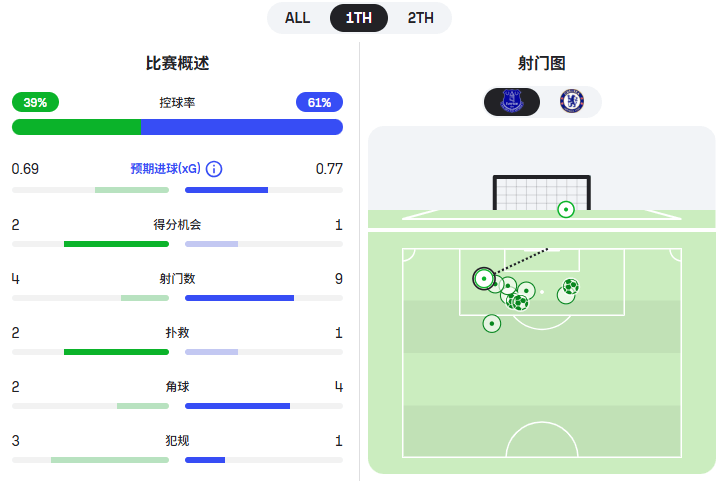Click the 预期进球(xG) label link

[165, 169]
